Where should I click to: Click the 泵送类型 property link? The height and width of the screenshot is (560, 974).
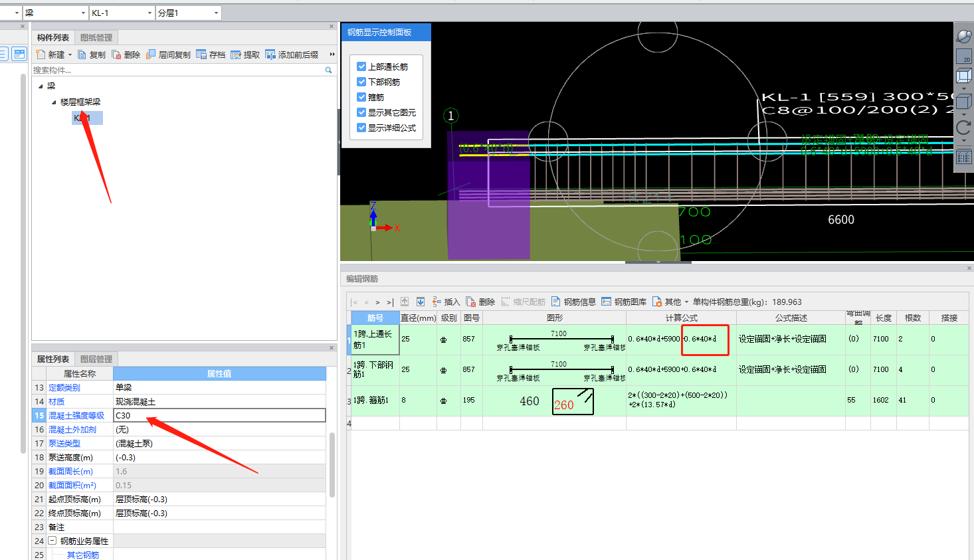[x=64, y=444]
